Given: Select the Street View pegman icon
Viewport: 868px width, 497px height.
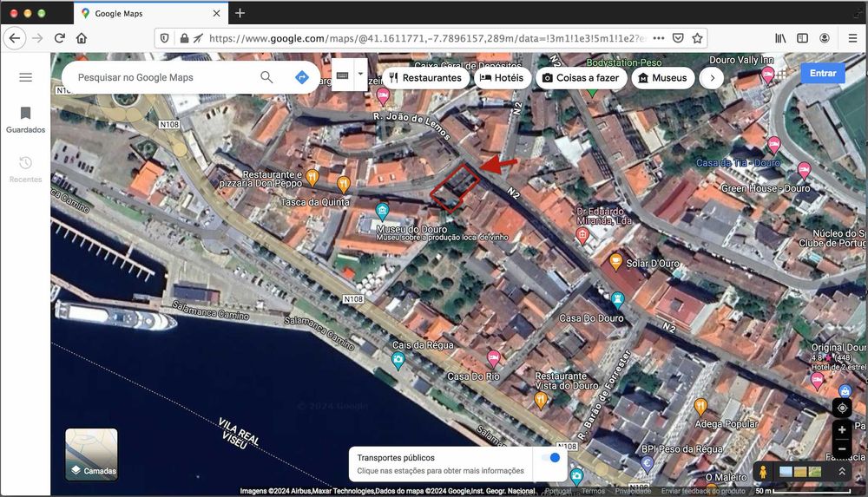Looking at the screenshot, I should coord(763,472).
